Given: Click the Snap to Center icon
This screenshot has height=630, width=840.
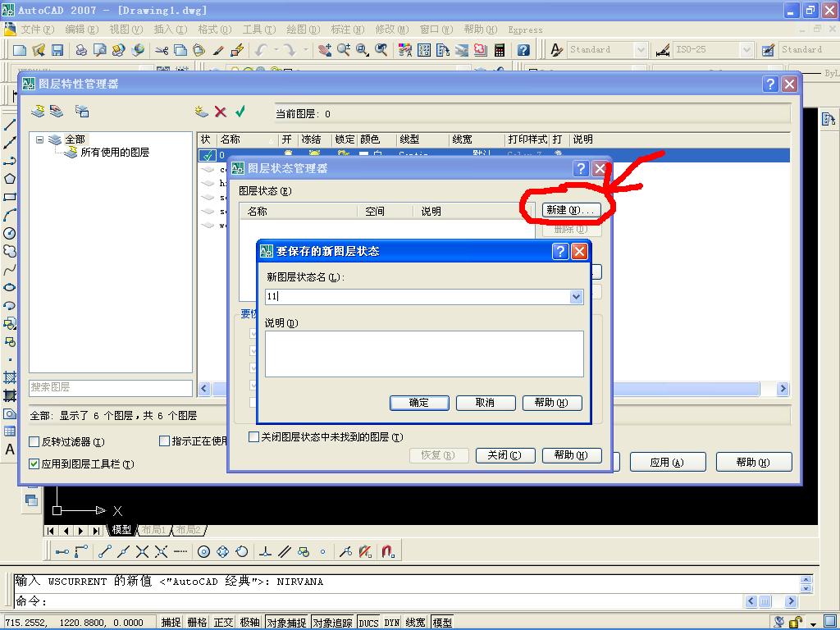Looking at the screenshot, I should pyautogui.click(x=203, y=551).
